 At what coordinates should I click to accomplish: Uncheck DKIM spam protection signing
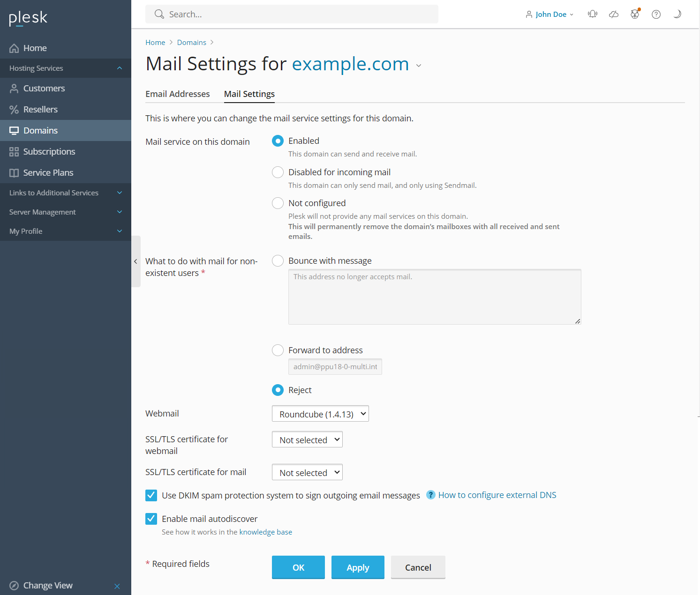[x=151, y=495]
